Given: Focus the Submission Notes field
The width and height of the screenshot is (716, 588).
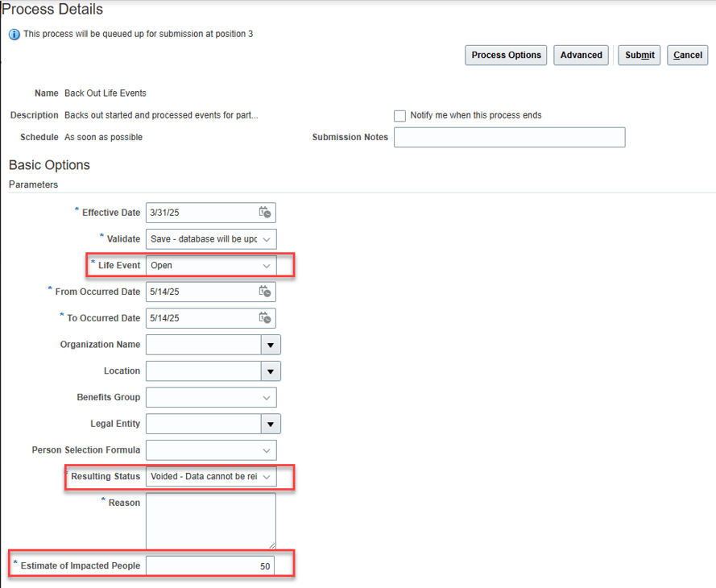Looking at the screenshot, I should coord(510,138).
